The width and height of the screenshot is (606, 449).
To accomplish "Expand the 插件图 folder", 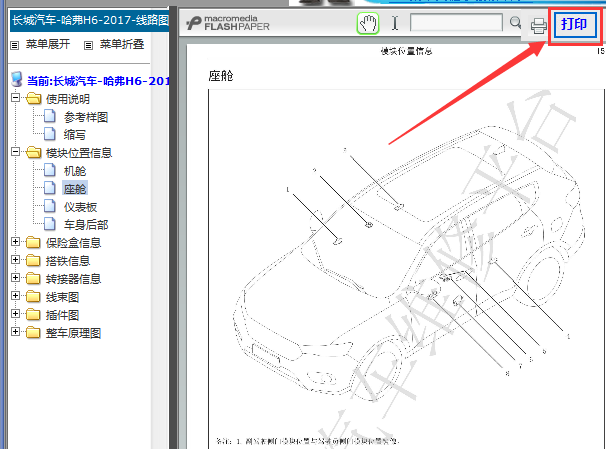I will (15, 313).
